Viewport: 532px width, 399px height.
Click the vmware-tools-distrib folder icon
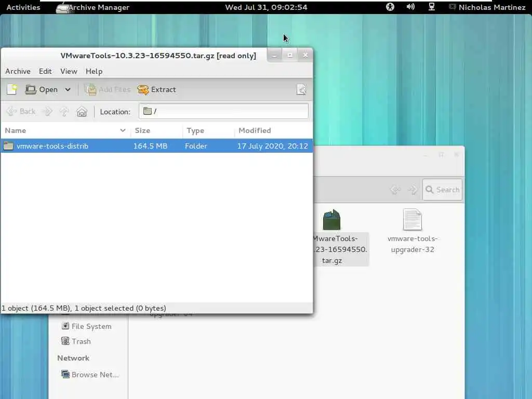(x=8, y=146)
